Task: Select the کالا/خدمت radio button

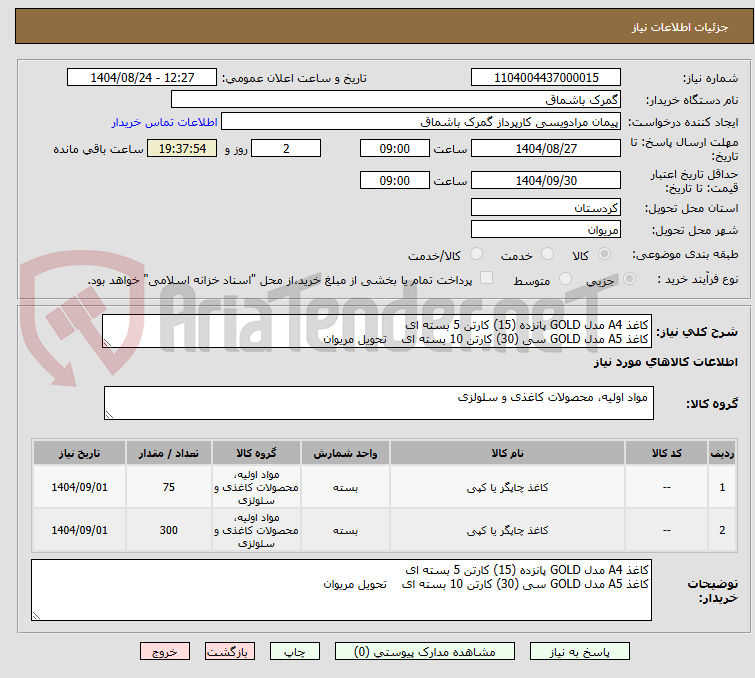Action: pyautogui.click(x=476, y=254)
